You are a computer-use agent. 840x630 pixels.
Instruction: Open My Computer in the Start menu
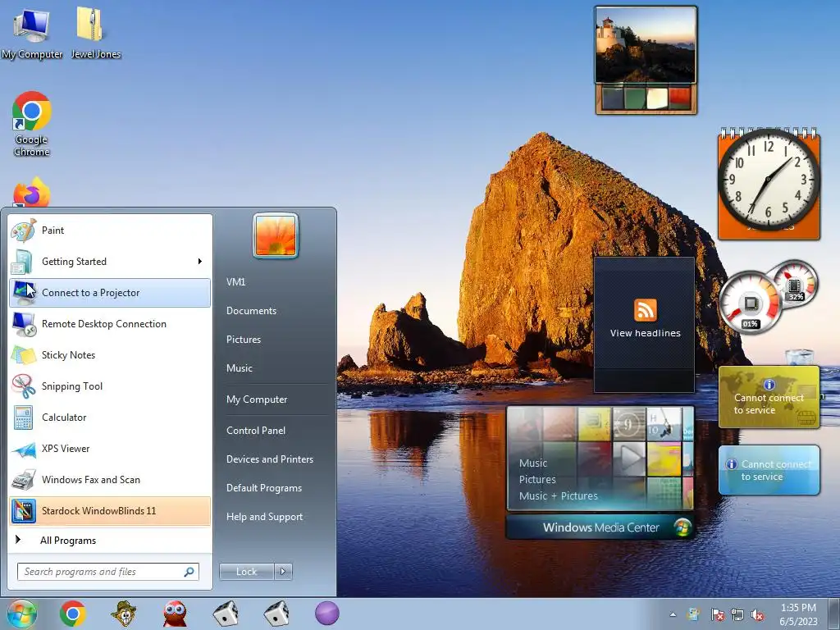257,399
